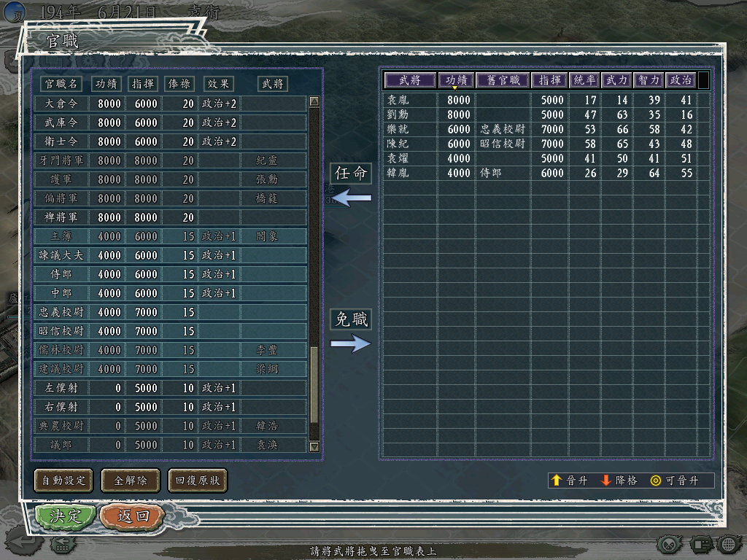Viewport: 747px width, 560px height.
Task: Sort the officer list by its 功績 header
Action: click(x=456, y=80)
